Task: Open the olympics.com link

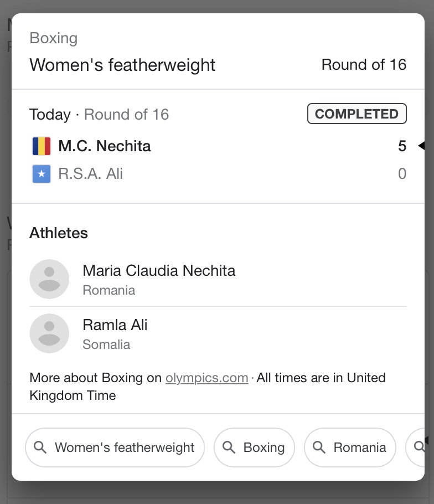Action: [206, 378]
